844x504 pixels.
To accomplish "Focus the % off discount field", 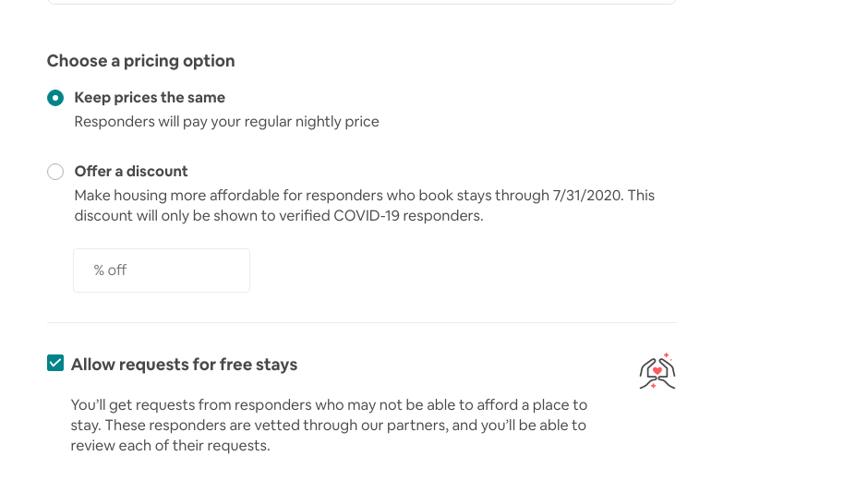I will point(162,270).
